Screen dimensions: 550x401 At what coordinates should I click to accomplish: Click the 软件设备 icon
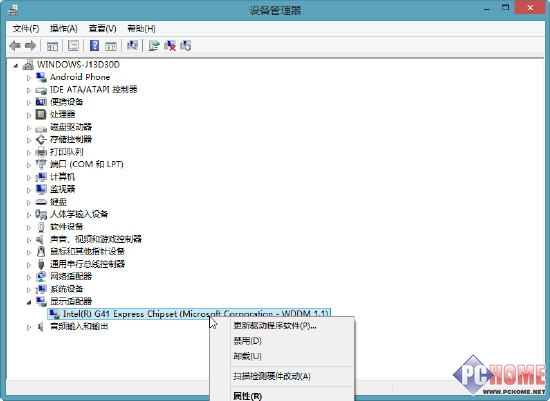point(41,227)
